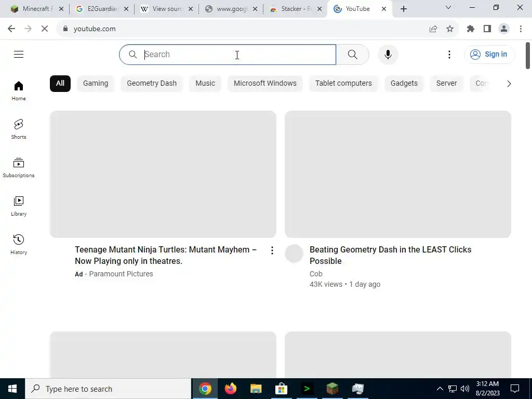Click the page vertical scrollbar
The image size is (532, 399).
point(528,55)
